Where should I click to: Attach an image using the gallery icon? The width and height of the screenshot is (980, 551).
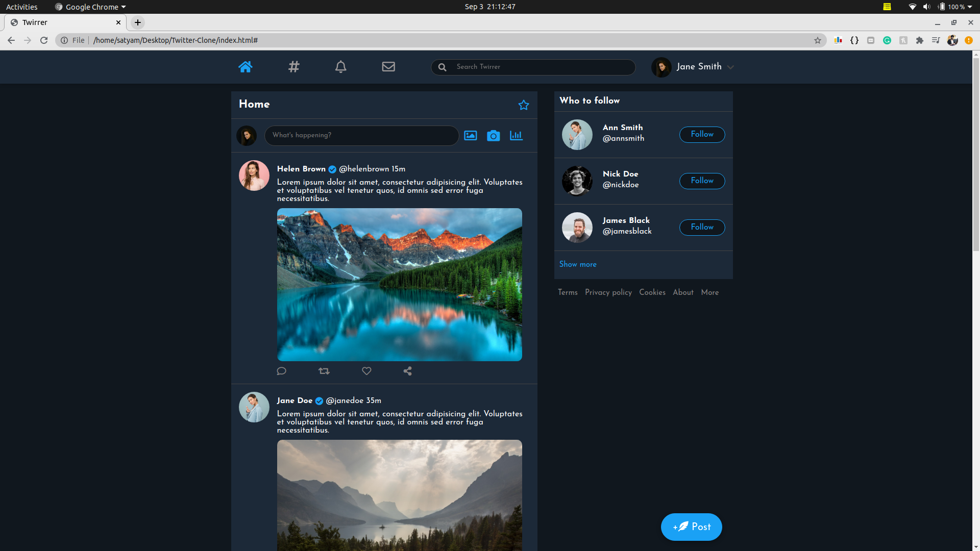coord(470,135)
